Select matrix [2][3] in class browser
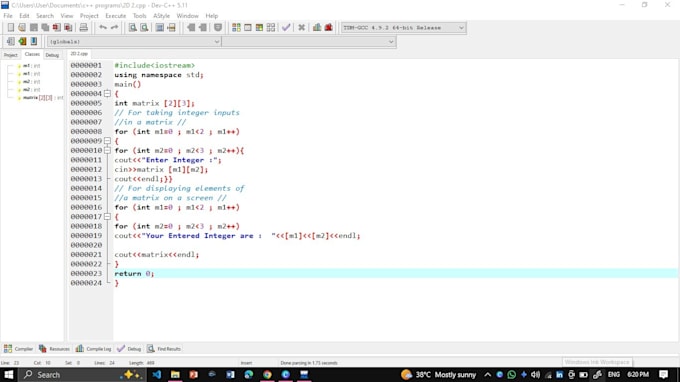680x382 pixels. 40,98
